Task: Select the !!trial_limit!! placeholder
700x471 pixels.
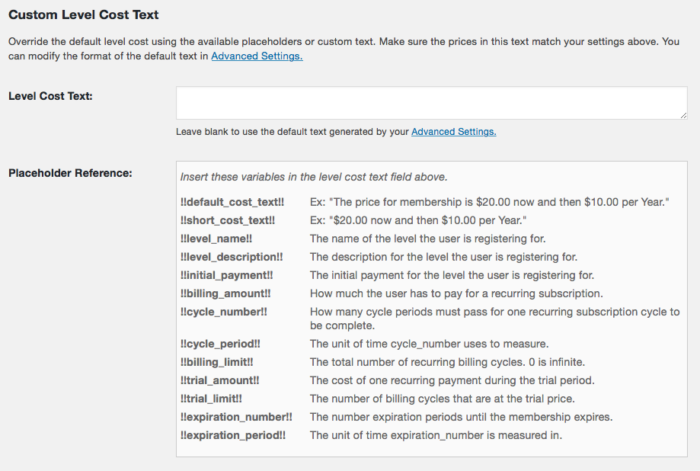Action: coord(211,399)
